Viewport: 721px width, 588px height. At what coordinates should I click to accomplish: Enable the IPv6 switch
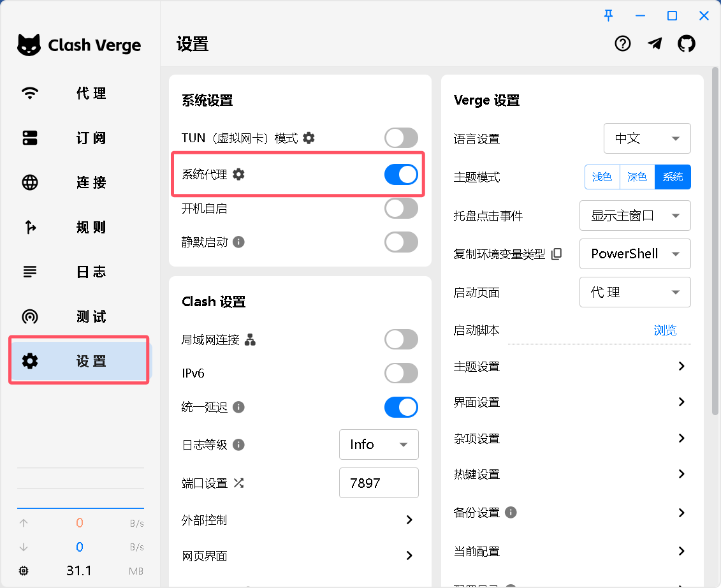pyautogui.click(x=401, y=373)
